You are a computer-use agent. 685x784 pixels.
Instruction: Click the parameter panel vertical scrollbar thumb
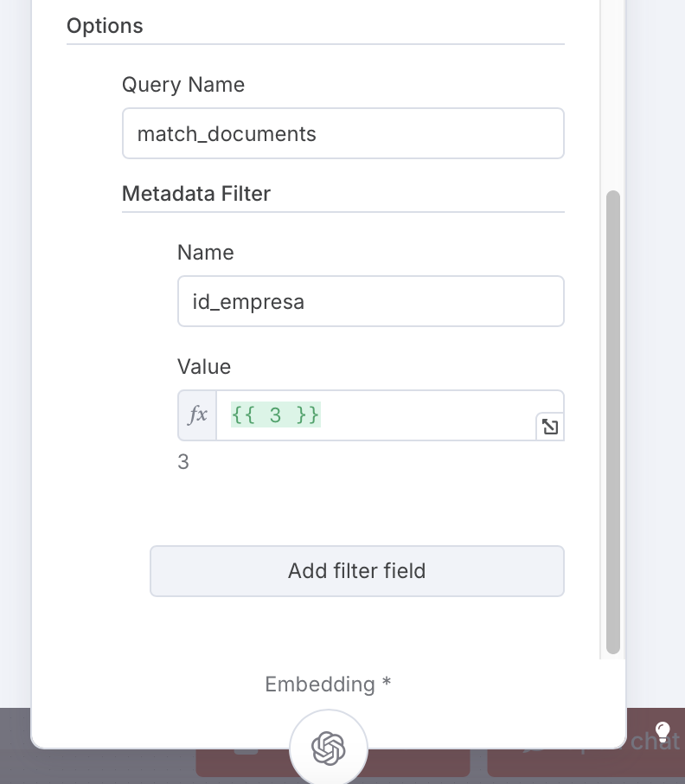tap(613, 422)
